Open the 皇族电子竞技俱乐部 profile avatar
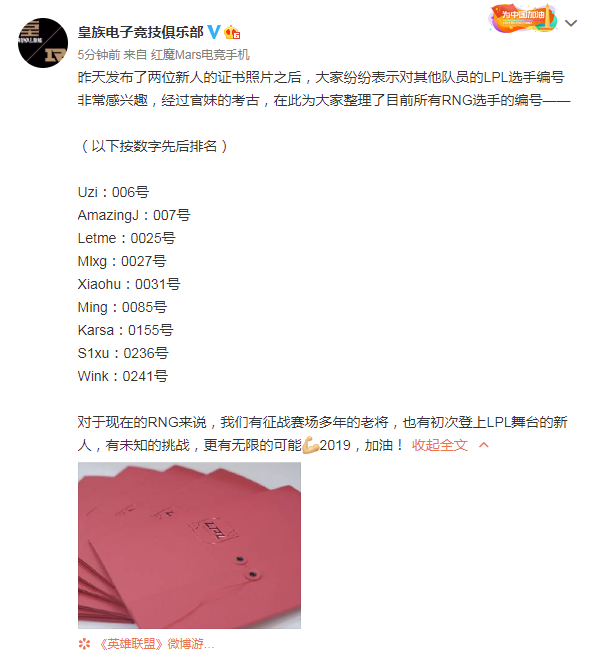Viewport: 590px width, 656px height. [43, 43]
